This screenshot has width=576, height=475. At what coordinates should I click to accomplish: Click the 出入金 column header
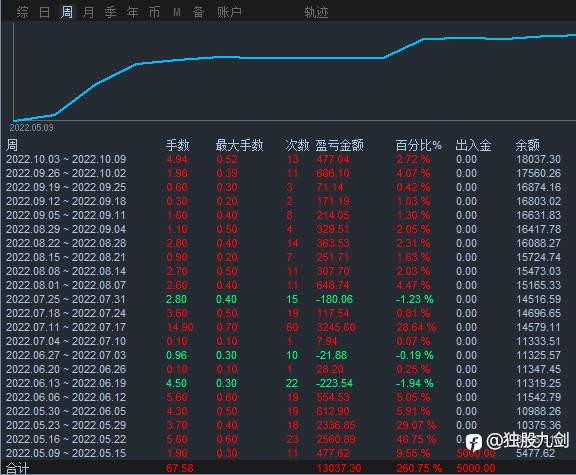point(473,145)
